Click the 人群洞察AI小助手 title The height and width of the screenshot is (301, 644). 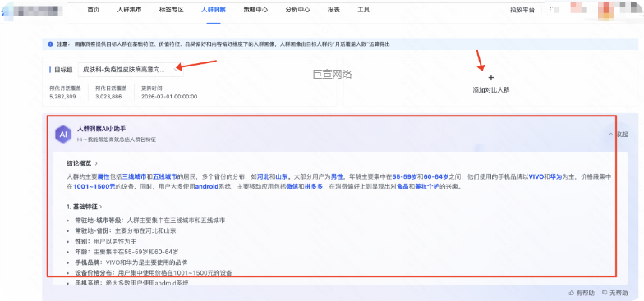click(102, 130)
